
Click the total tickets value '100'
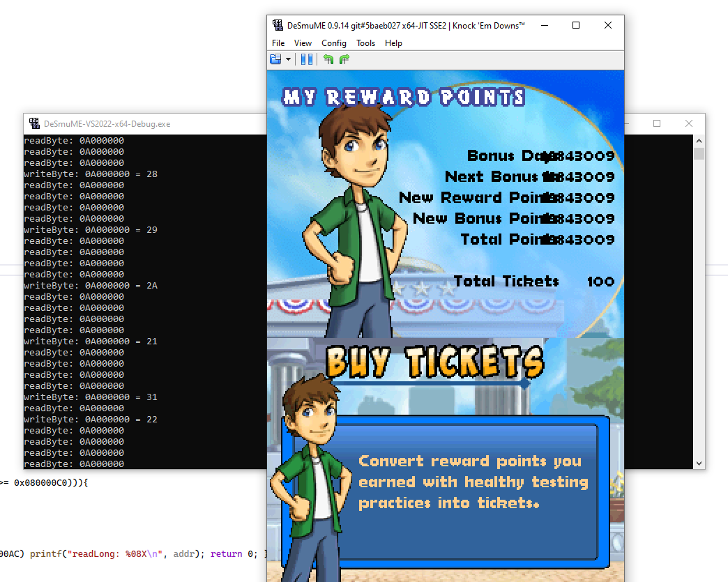coord(601,282)
